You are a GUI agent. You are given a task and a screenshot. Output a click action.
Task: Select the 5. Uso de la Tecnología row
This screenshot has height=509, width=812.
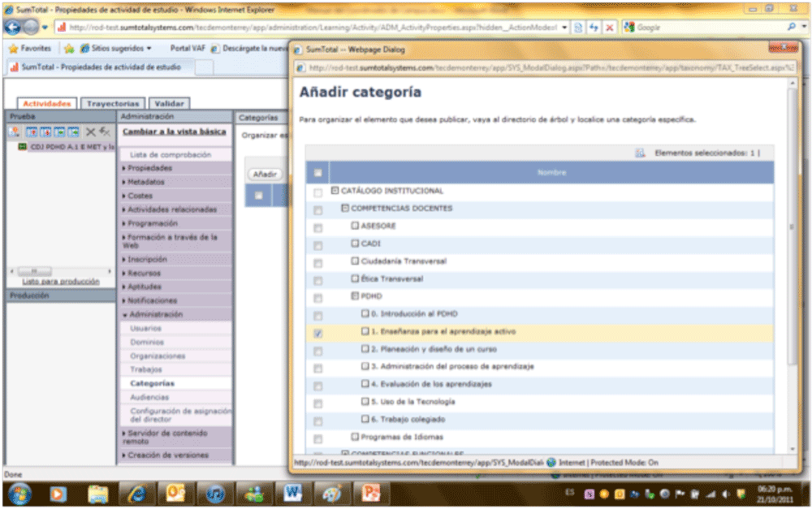point(540,402)
